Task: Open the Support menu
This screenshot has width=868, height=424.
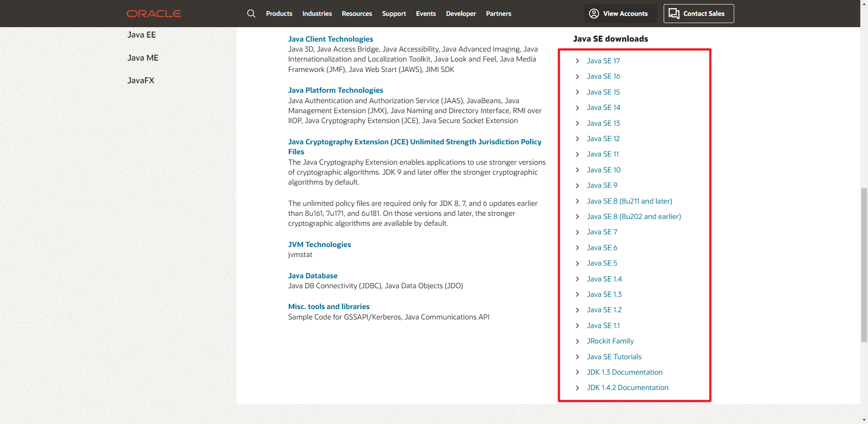Action: point(394,14)
